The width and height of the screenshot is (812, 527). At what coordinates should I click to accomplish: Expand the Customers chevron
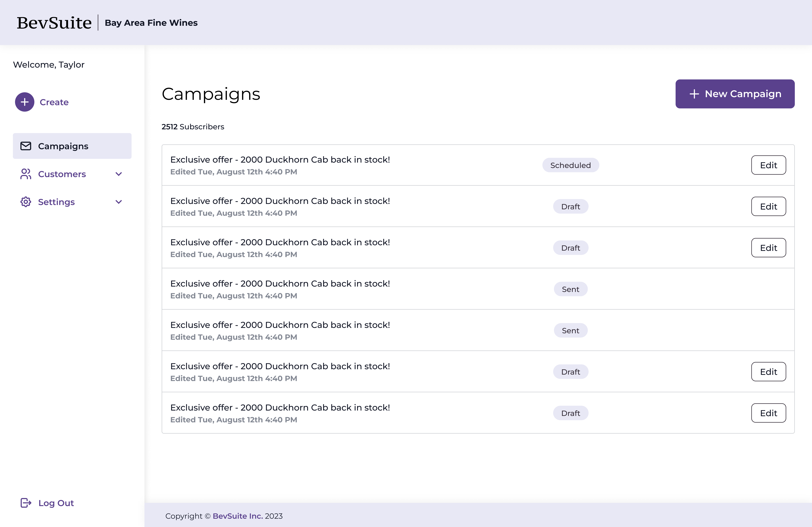[119, 174]
